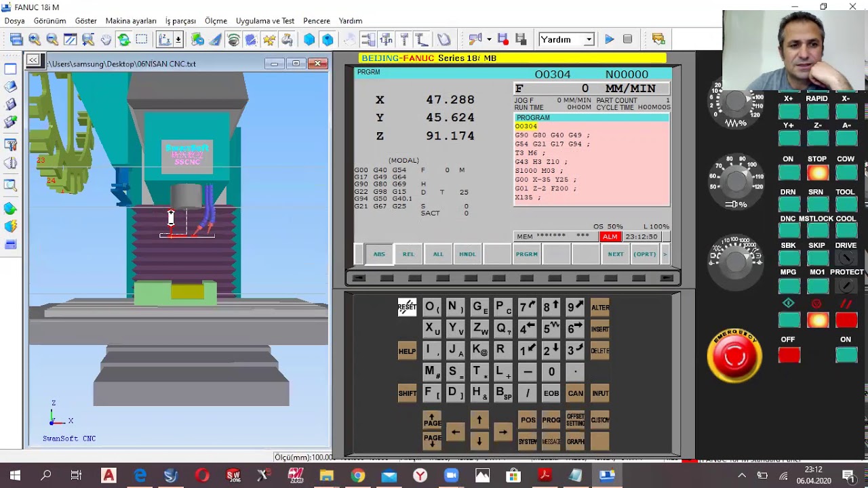Toggle the PROTECT key switch
This screenshot has width=868, height=488.
tap(846, 285)
